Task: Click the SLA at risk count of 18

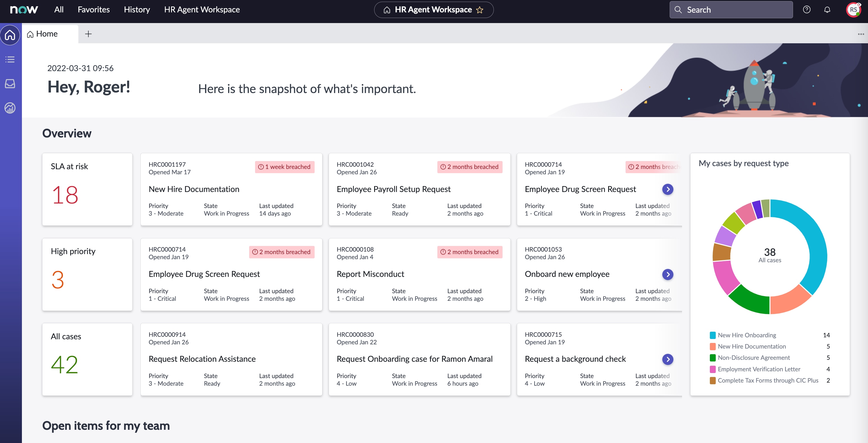Action: click(x=65, y=195)
